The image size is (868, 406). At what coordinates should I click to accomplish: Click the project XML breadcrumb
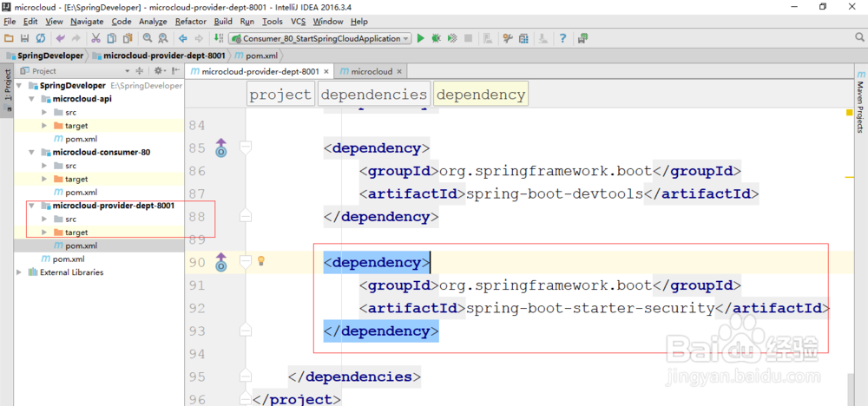[280, 95]
